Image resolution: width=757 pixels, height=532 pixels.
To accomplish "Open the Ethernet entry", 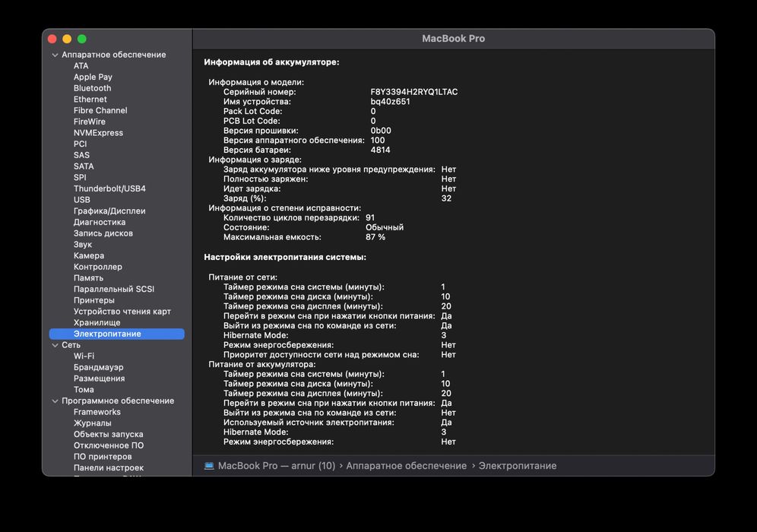I will [90, 99].
